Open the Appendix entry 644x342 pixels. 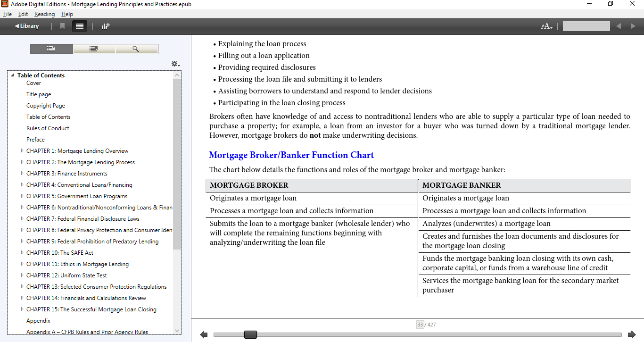tap(38, 321)
